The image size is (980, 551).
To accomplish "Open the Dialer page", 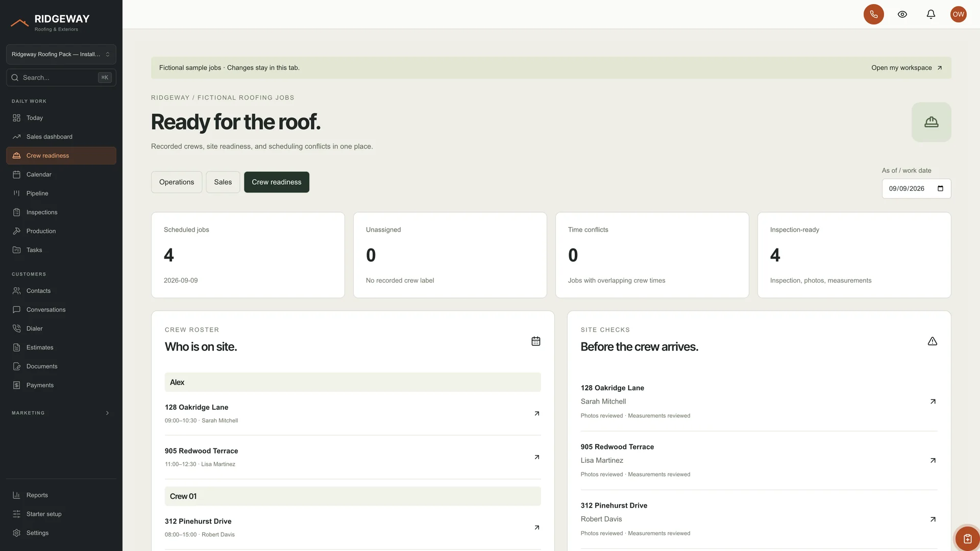I will [x=61, y=329].
